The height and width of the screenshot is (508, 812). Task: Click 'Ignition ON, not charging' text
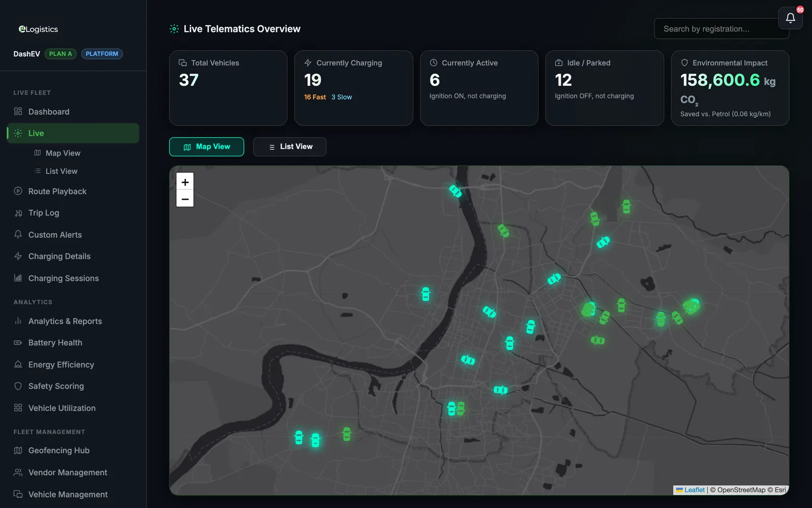tap(467, 96)
